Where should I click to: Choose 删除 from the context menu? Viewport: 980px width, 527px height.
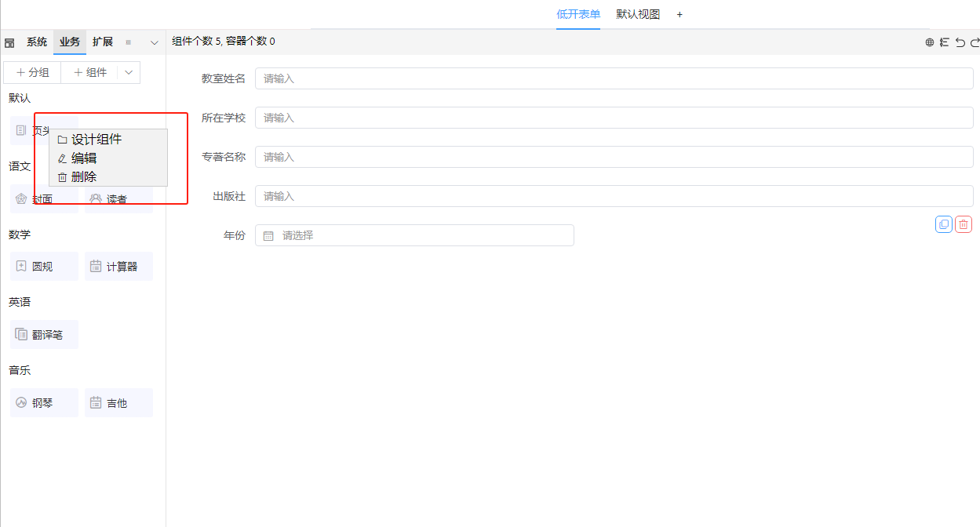[83, 177]
